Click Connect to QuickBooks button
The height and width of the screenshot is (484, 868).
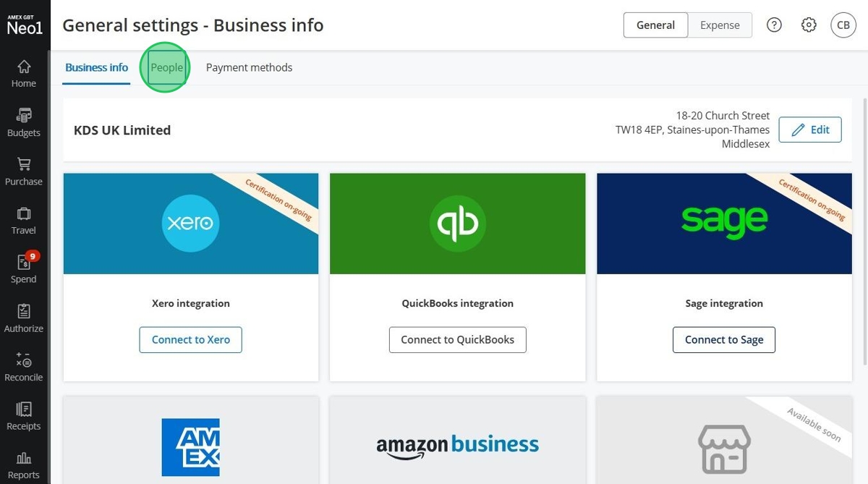click(457, 339)
